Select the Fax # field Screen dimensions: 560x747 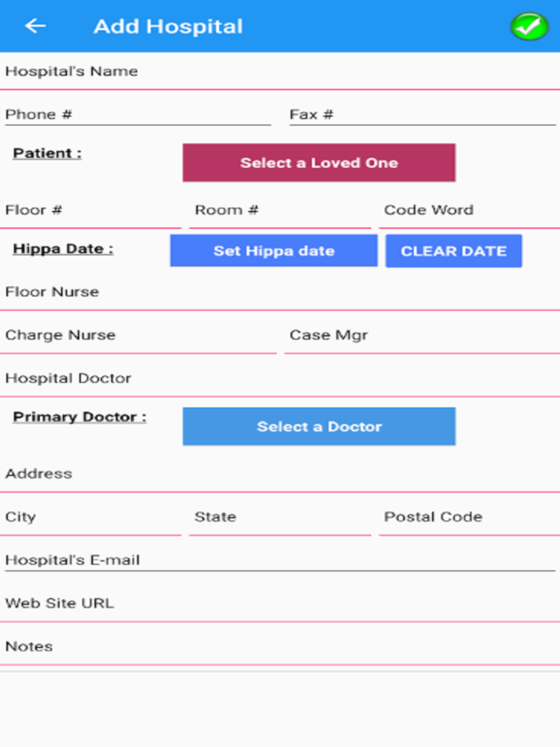pos(422,115)
